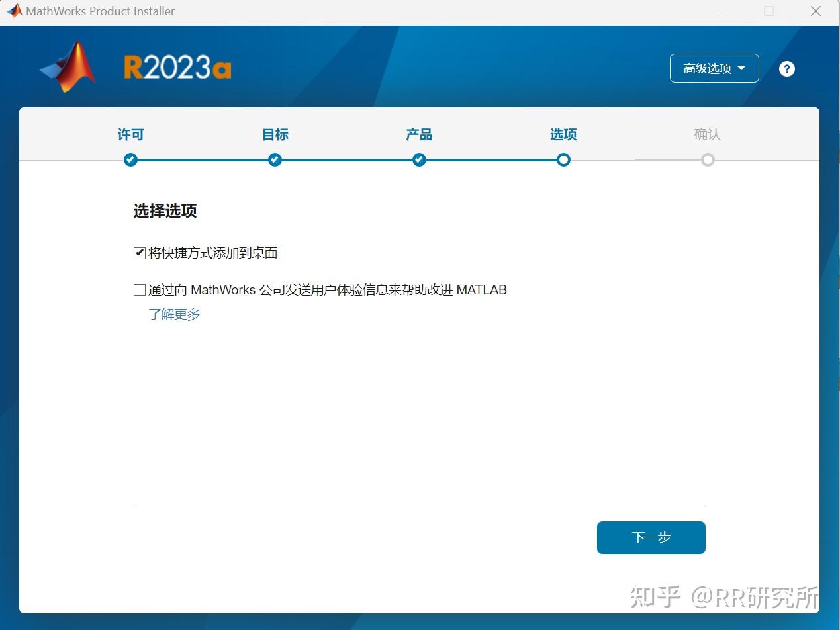The height and width of the screenshot is (630, 840).
Task: Click the 选择选项 heading
Action: 165,211
